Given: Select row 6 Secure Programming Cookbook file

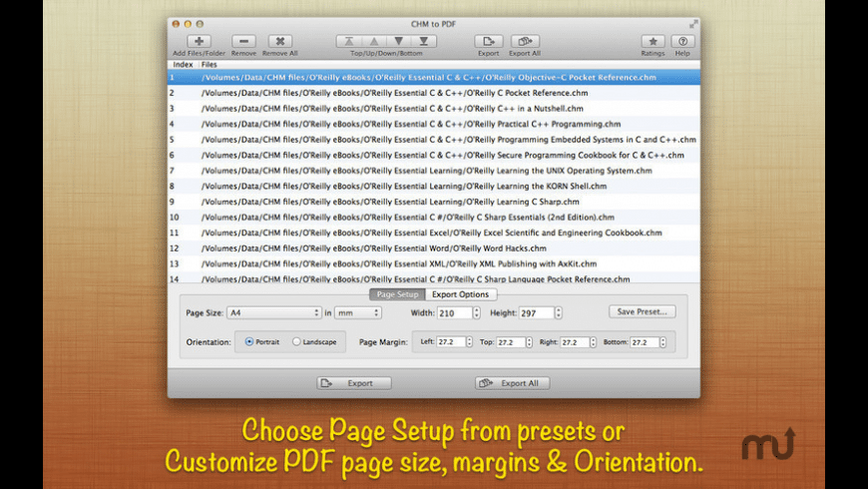Looking at the screenshot, I should tap(433, 155).
